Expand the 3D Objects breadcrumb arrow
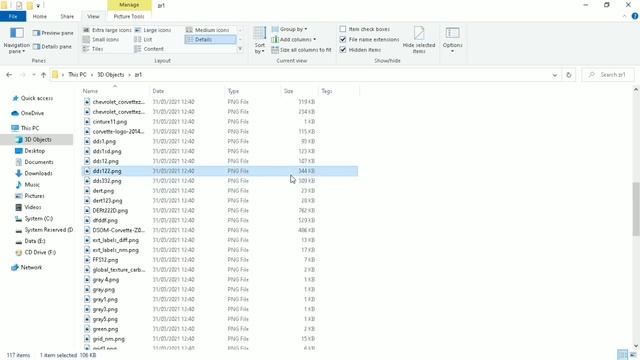 click(x=129, y=75)
